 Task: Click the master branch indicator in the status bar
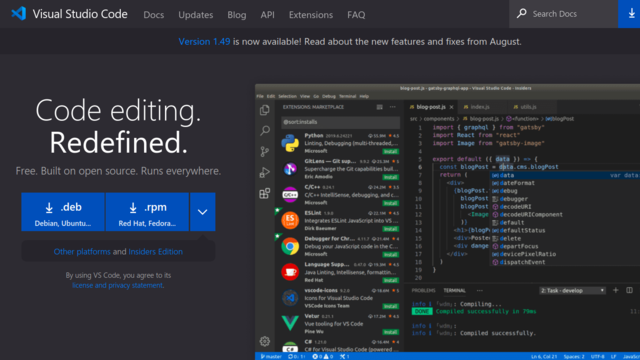[x=271, y=356]
